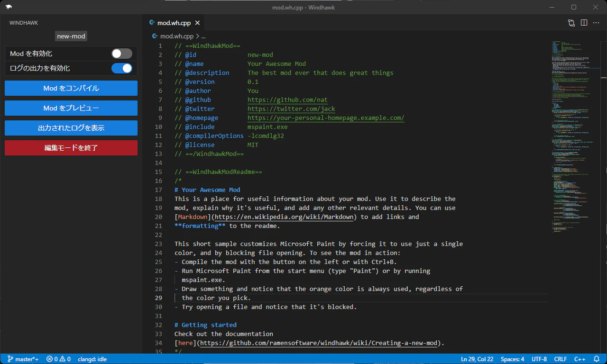This screenshot has width=607, height=364.
Task: Toggle the "Mod を有効化" switch
Action: 122,54
